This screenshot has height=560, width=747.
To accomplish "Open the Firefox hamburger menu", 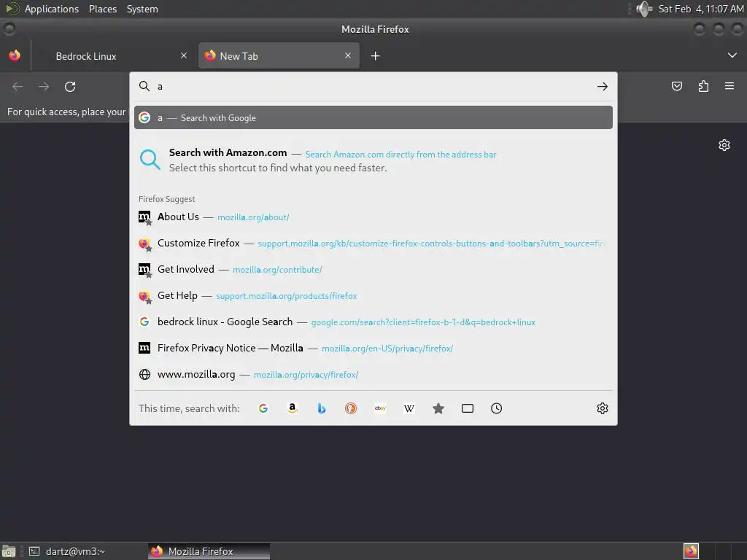I will click(729, 86).
